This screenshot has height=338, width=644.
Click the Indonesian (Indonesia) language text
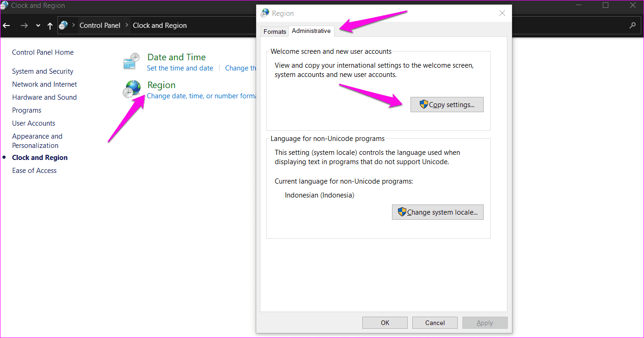(320, 195)
